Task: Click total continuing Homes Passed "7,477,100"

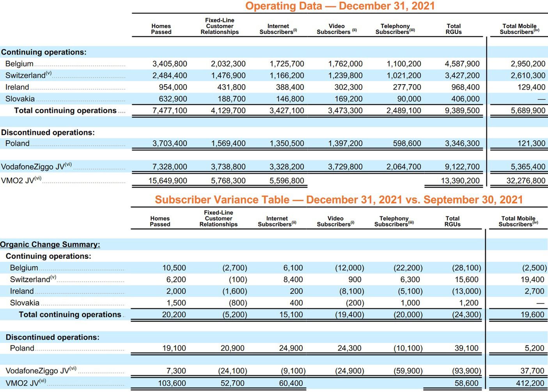Action: (x=170, y=110)
